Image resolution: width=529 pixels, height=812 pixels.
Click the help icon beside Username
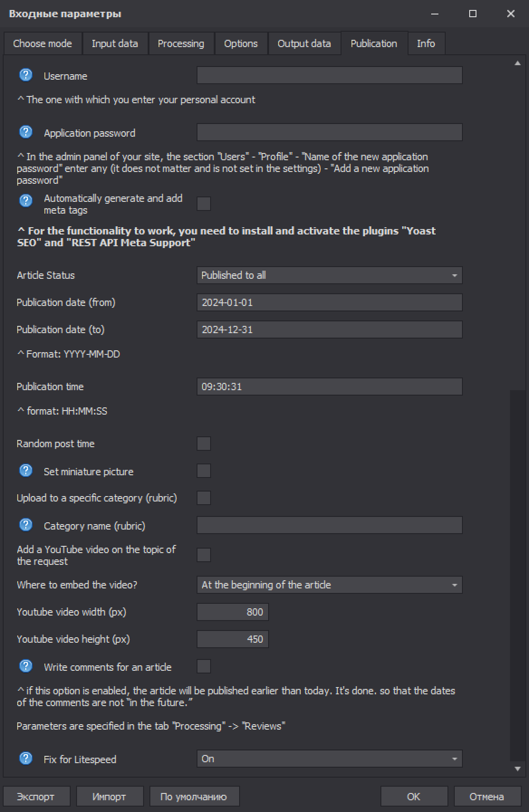[x=26, y=75]
